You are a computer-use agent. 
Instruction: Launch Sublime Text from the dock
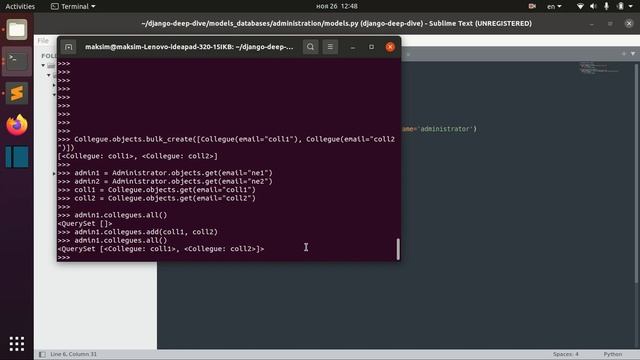(x=17, y=93)
